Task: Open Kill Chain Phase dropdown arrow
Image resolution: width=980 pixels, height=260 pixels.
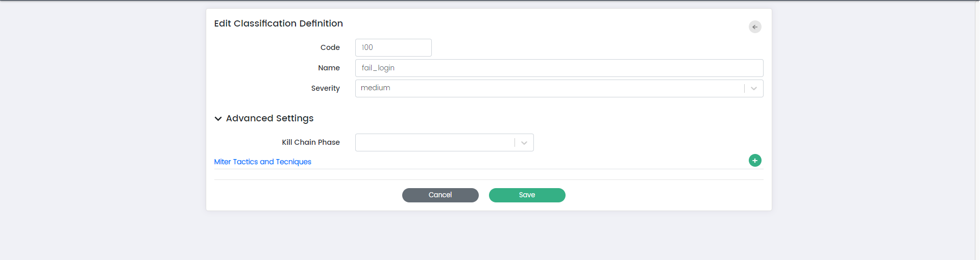Action: [x=524, y=143]
